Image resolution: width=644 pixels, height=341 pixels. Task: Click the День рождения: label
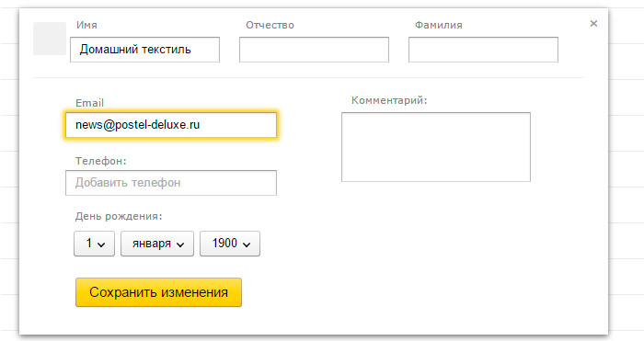(x=119, y=216)
